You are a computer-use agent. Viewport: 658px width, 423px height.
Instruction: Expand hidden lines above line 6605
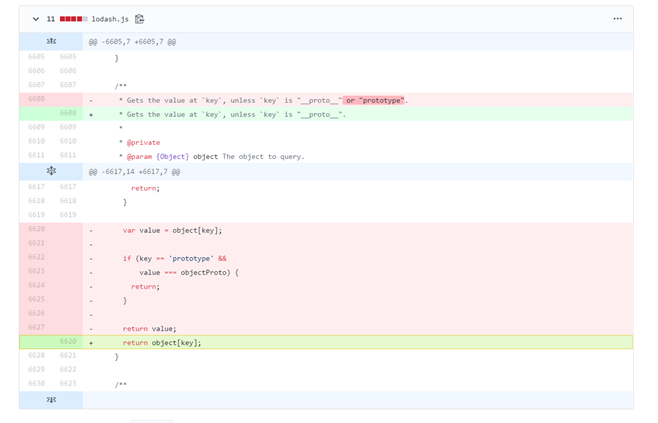[x=51, y=42]
